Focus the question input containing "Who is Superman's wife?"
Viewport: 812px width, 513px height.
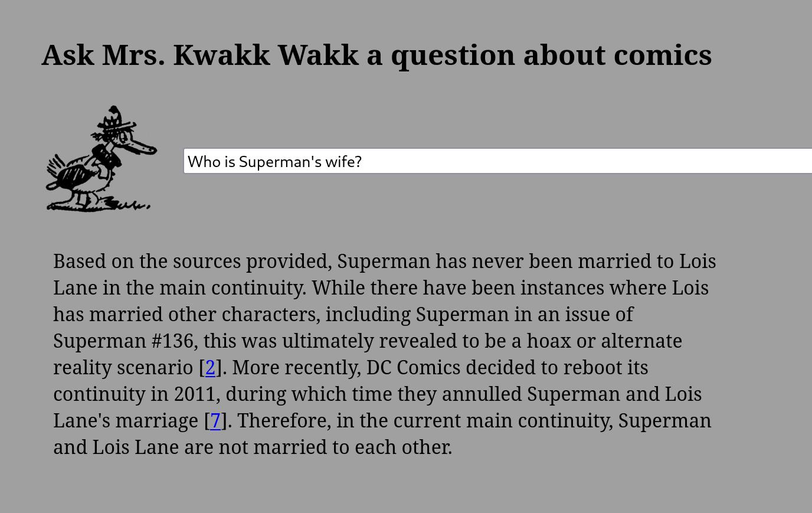point(497,161)
